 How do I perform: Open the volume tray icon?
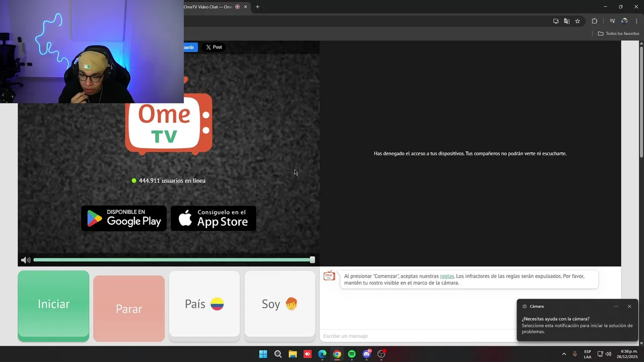[609, 354]
